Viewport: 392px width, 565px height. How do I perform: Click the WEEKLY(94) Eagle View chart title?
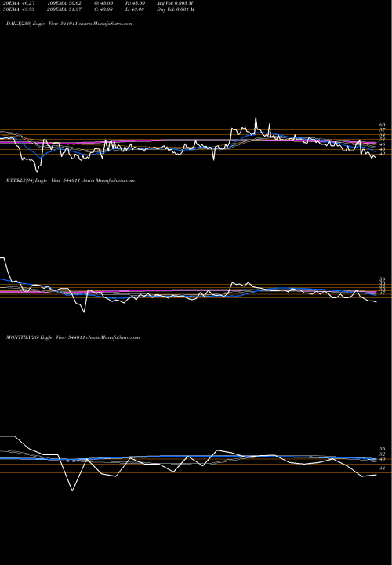[71, 180]
